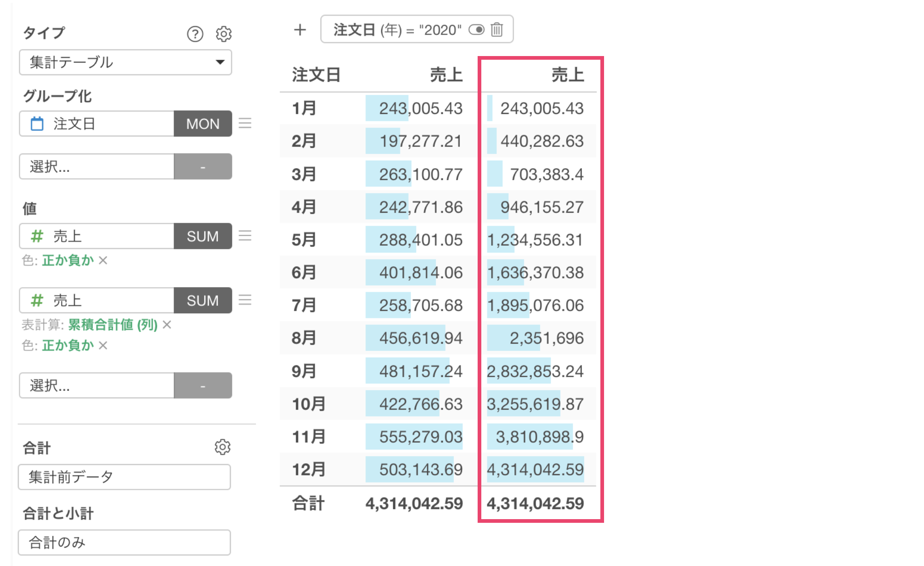Click the first 売上 SUM aggregation button

[203, 236]
